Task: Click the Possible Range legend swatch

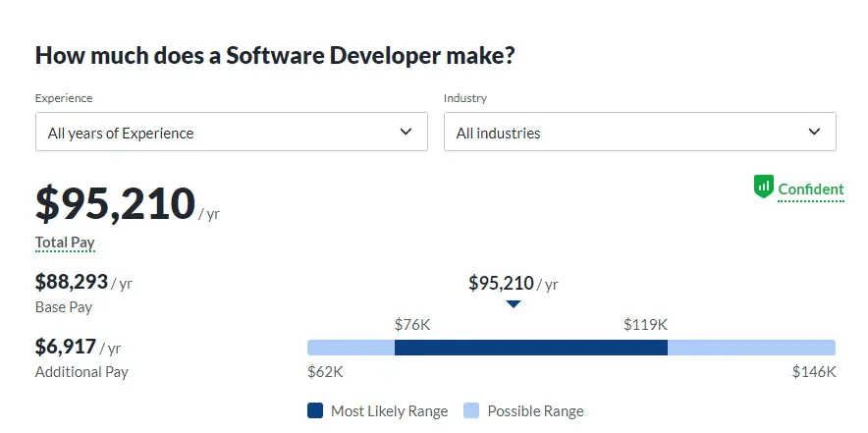Action: click(x=472, y=410)
